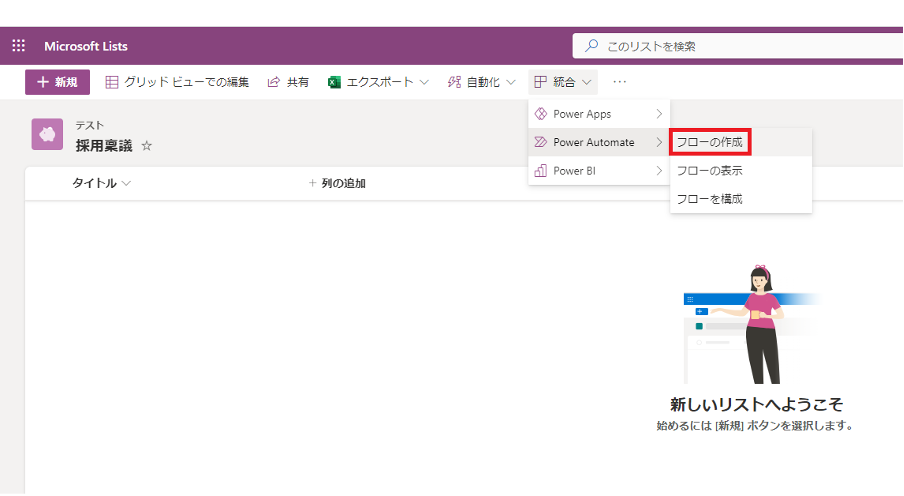Click the grid view edit icon
The height and width of the screenshot is (496, 904).
click(x=112, y=82)
